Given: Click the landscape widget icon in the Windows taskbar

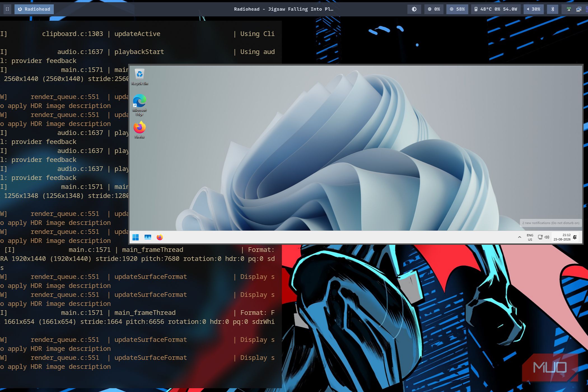Looking at the screenshot, I should (x=148, y=237).
